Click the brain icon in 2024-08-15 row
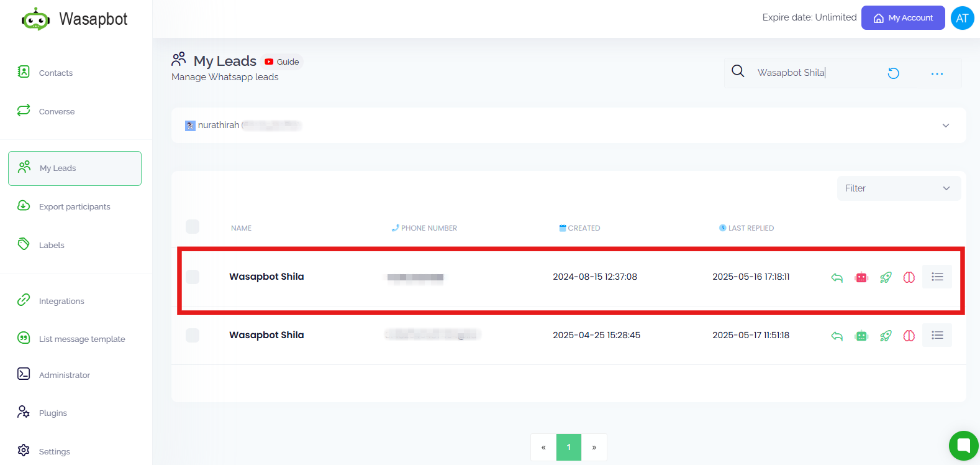This screenshot has width=980, height=465. point(909,277)
